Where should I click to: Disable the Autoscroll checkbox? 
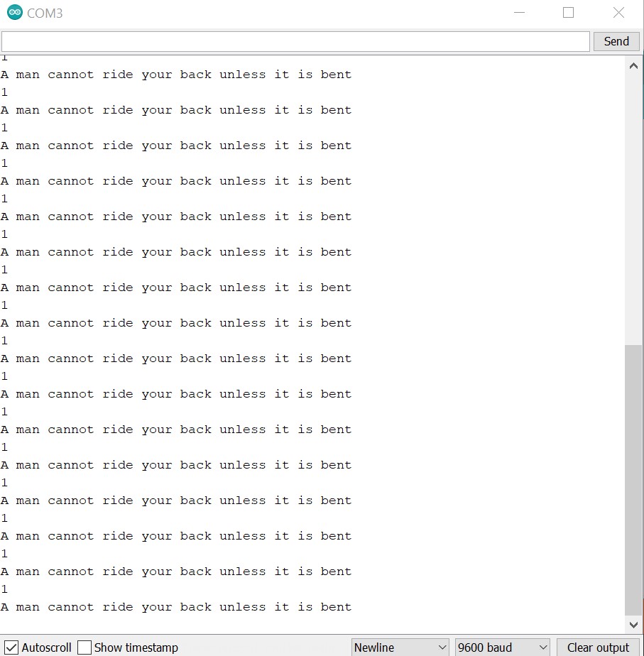click(12, 647)
